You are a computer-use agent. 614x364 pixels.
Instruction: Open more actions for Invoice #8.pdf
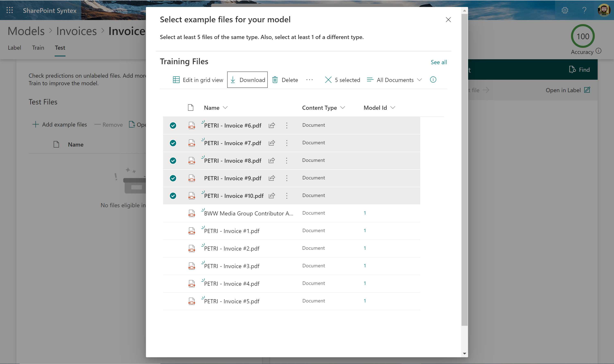point(287,161)
